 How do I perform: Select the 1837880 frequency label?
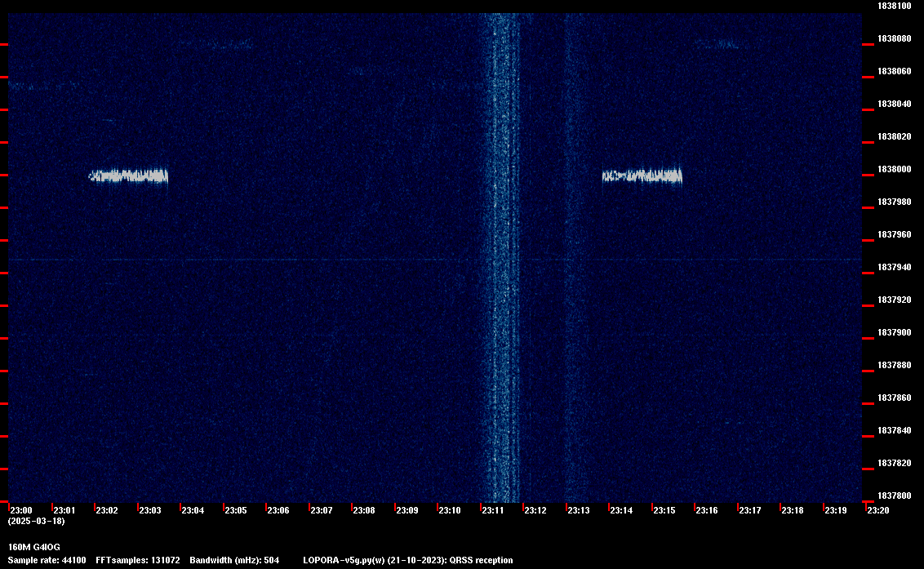pyautogui.click(x=894, y=365)
